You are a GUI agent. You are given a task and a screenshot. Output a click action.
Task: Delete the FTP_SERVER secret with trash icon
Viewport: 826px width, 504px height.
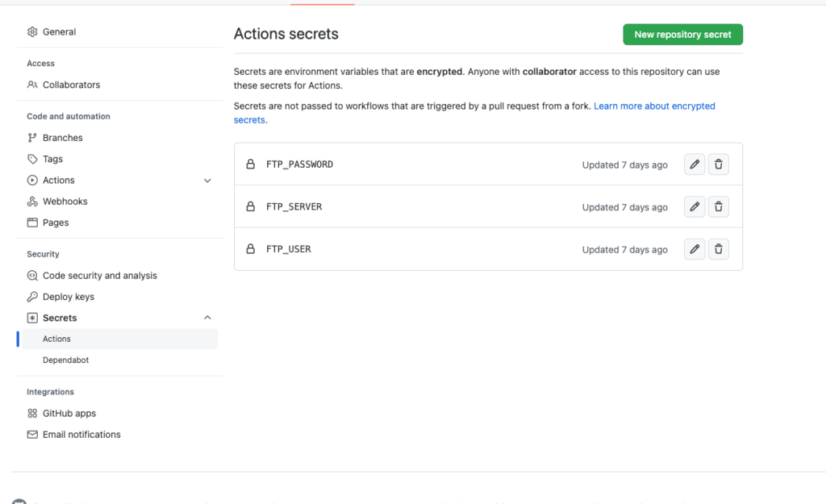(x=718, y=206)
